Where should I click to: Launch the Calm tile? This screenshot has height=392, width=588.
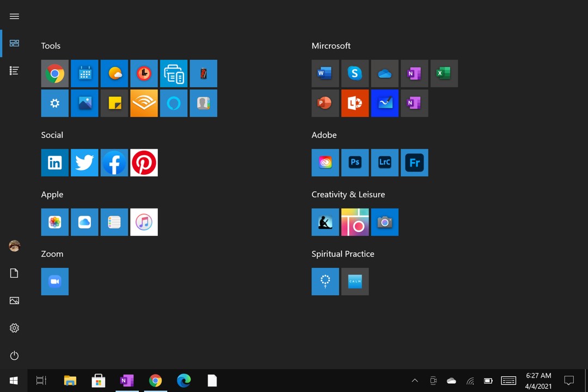coord(355,281)
